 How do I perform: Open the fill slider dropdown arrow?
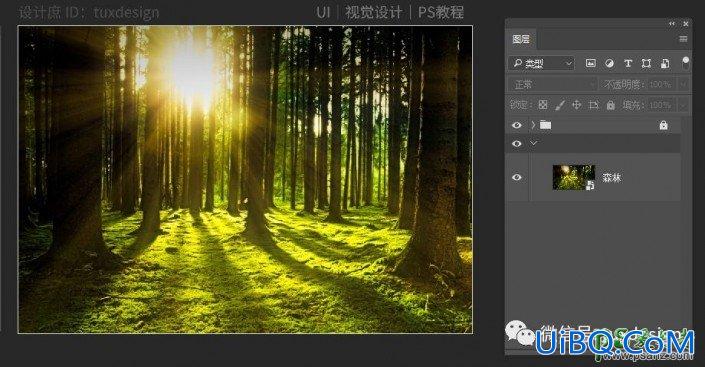(683, 105)
